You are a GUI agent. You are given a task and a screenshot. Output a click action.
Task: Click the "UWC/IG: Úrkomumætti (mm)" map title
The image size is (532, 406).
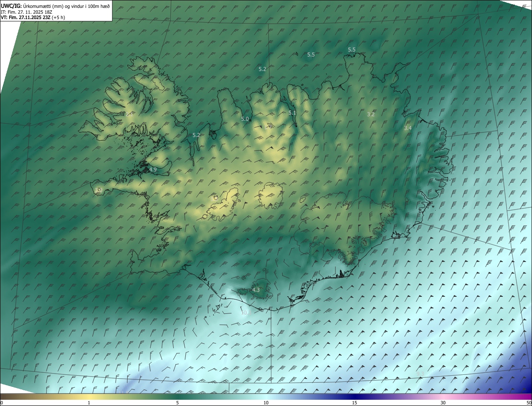click(55, 6)
